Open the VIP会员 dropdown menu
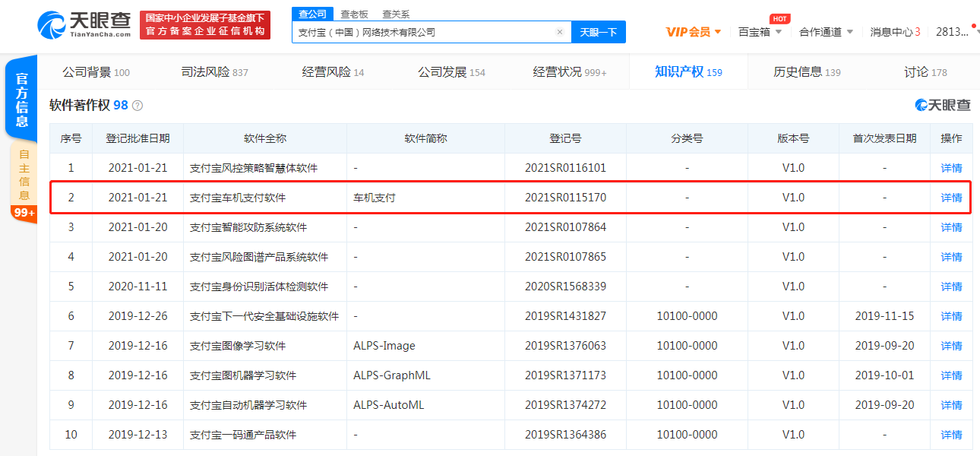This screenshot has height=456, width=980. click(693, 32)
